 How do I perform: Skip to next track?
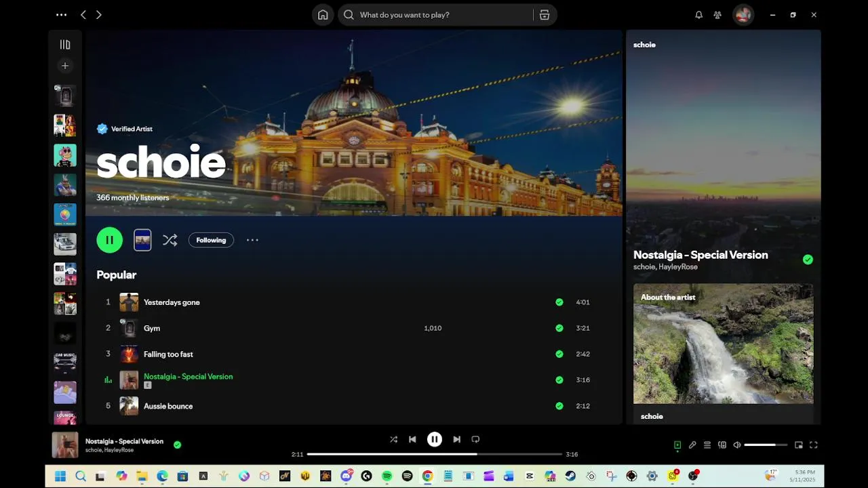coord(457,439)
